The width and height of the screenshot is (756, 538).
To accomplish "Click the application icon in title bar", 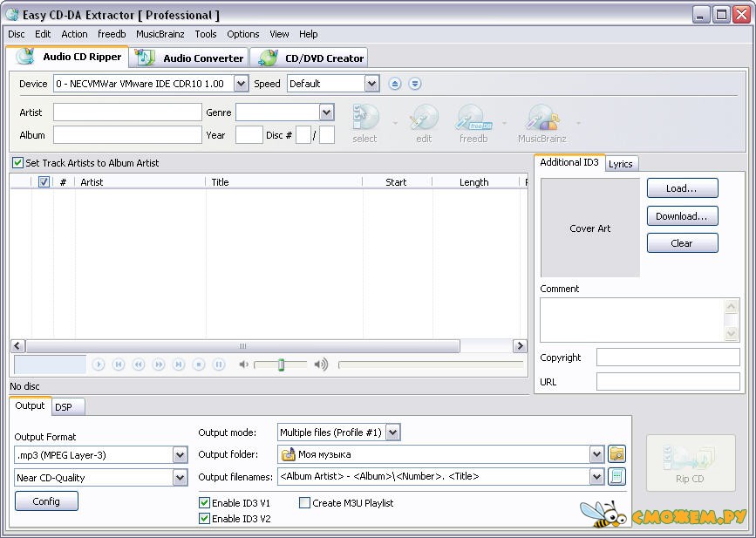I will (12, 15).
